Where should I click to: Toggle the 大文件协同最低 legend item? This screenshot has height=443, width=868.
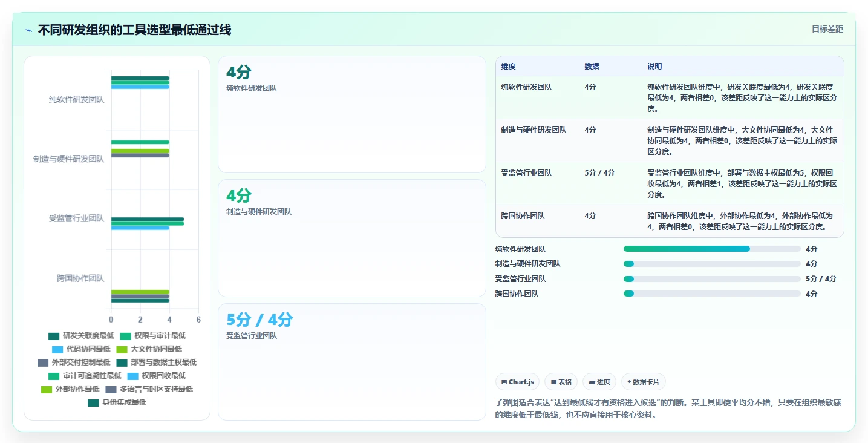coord(149,349)
